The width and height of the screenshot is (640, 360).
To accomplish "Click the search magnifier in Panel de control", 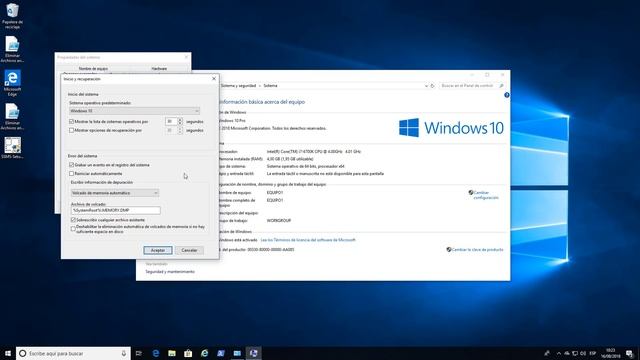I will [502, 86].
